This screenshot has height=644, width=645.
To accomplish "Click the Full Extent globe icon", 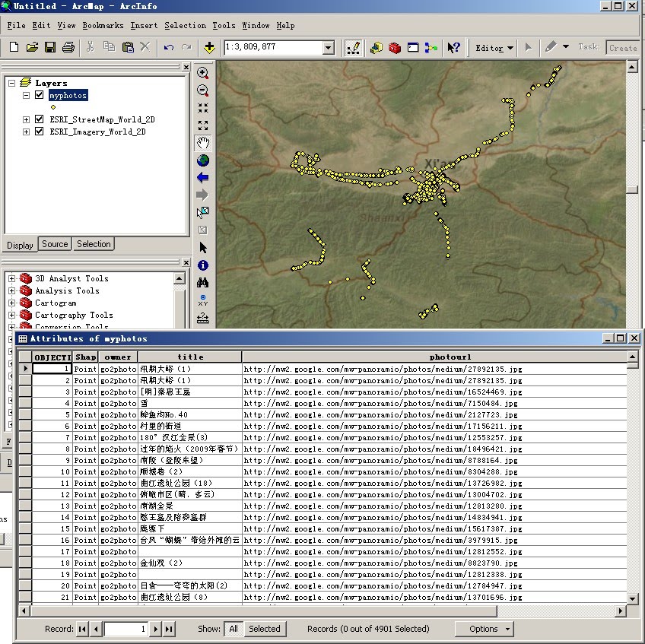I will [202, 160].
